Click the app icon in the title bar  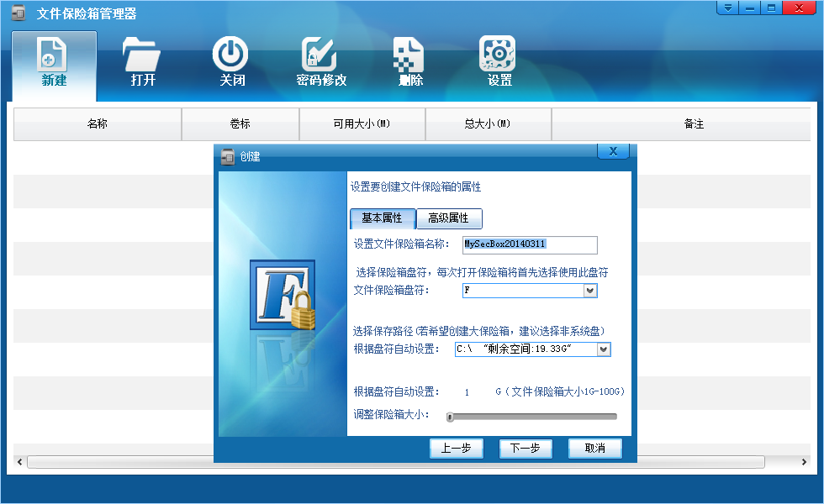tap(17, 13)
